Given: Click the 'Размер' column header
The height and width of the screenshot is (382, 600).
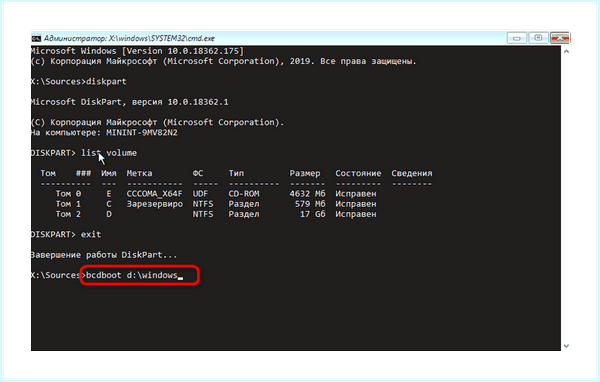Looking at the screenshot, I should point(305,173).
